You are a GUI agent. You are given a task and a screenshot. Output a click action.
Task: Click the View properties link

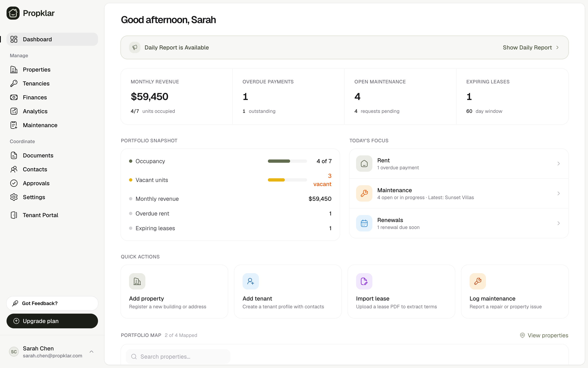pyautogui.click(x=544, y=335)
